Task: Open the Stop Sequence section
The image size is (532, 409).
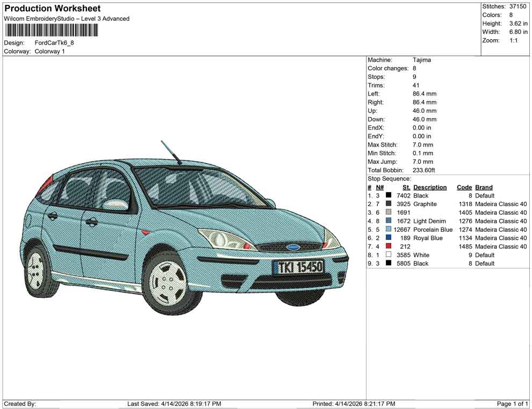Action: click(389, 178)
